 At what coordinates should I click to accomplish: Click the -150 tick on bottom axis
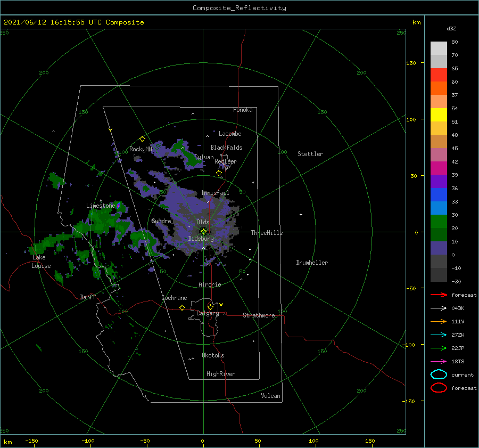click(x=31, y=441)
